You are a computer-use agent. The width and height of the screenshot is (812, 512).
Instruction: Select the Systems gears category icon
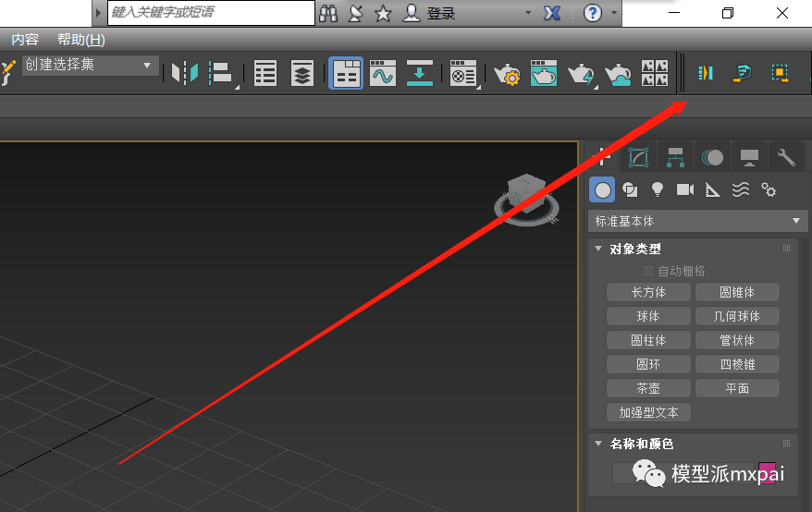coord(769,190)
